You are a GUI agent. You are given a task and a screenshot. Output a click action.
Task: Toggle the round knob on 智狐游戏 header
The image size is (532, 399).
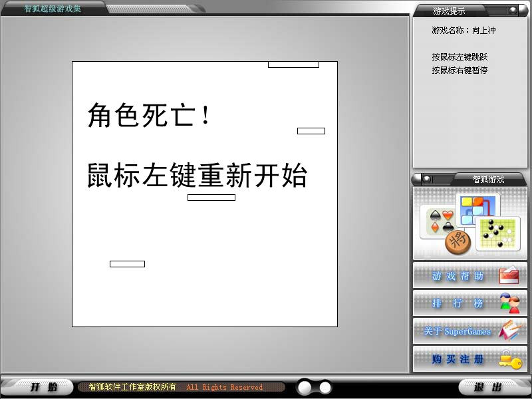(x=427, y=179)
